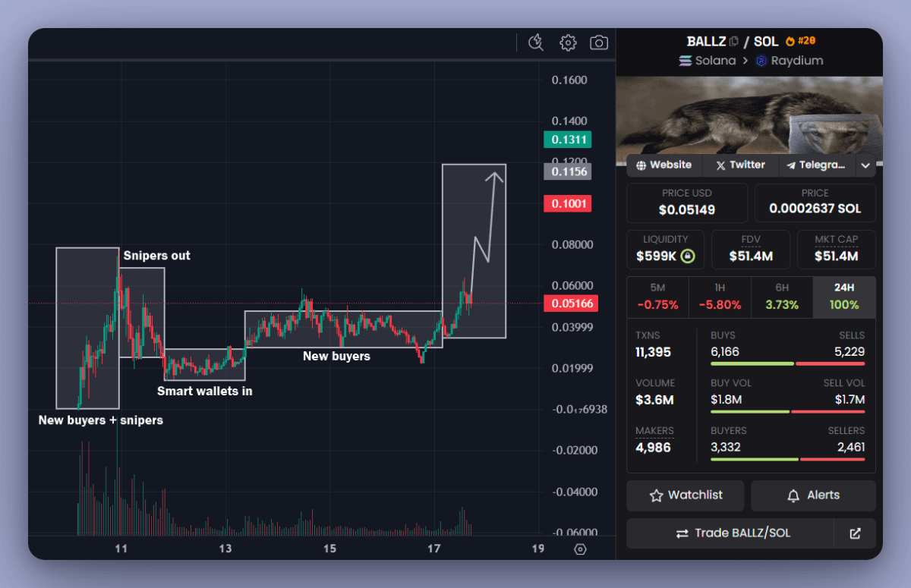Image resolution: width=911 pixels, height=588 pixels.
Task: Click the Raydium exchange icon
Action: (x=760, y=60)
